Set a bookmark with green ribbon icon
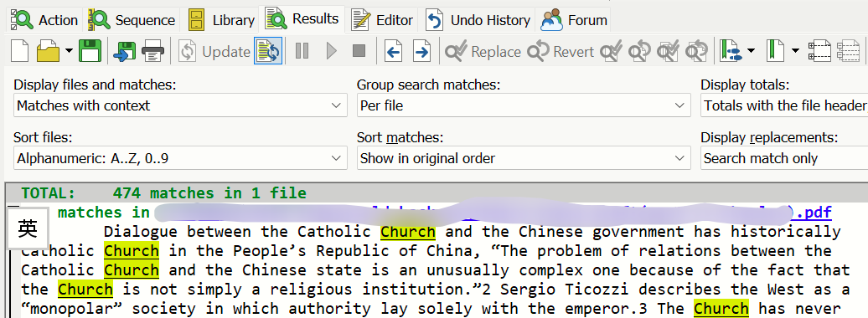This screenshot has width=868, height=318. [x=776, y=51]
